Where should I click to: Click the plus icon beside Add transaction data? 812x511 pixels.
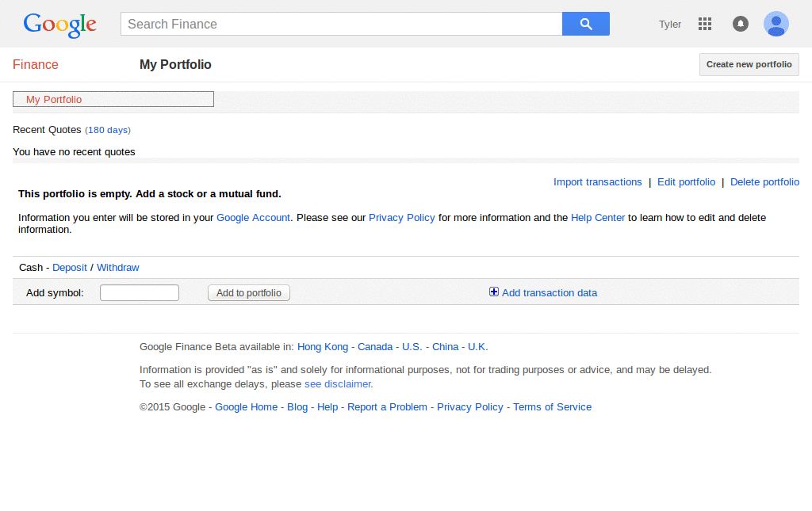(494, 292)
